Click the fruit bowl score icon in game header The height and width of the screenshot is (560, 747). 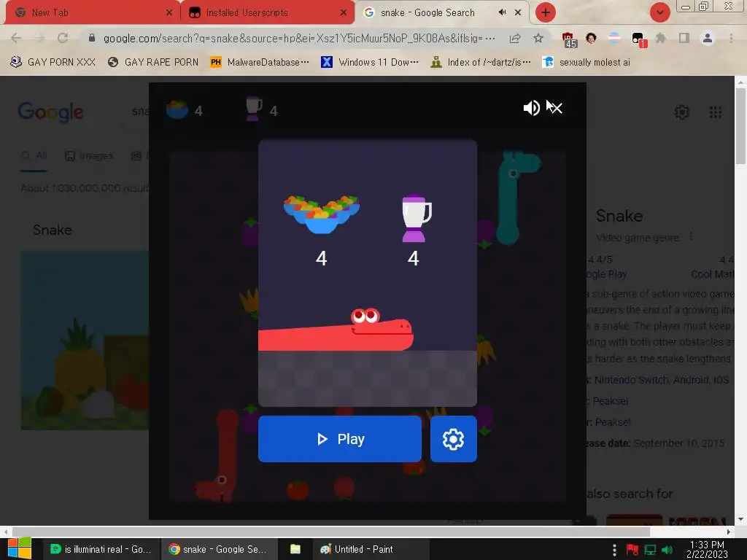tap(177, 109)
